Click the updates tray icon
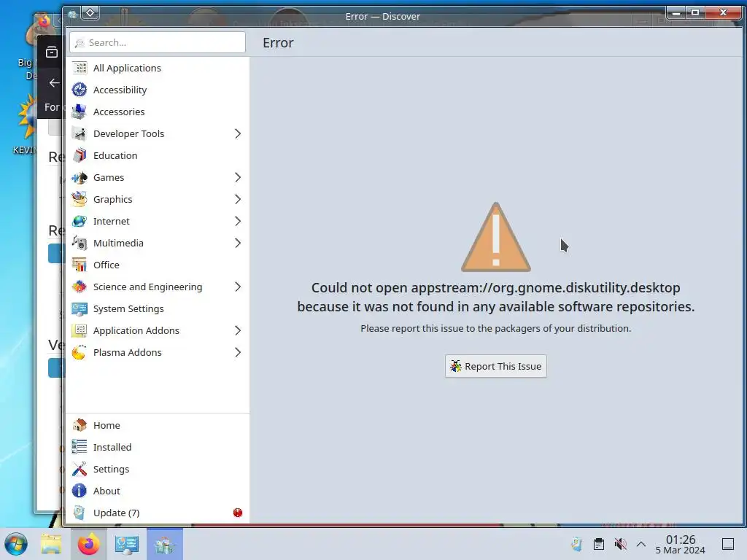The width and height of the screenshot is (747, 560). (576, 544)
